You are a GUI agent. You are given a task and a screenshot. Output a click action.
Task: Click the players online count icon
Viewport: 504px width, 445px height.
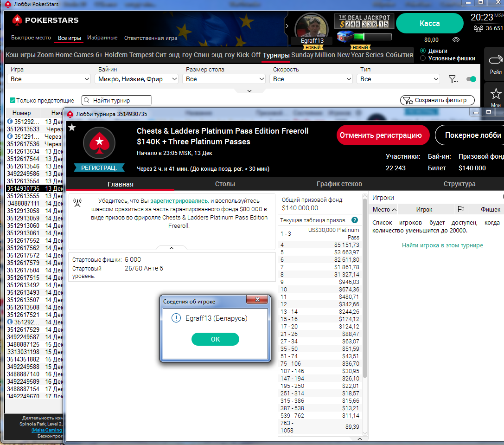point(478,28)
